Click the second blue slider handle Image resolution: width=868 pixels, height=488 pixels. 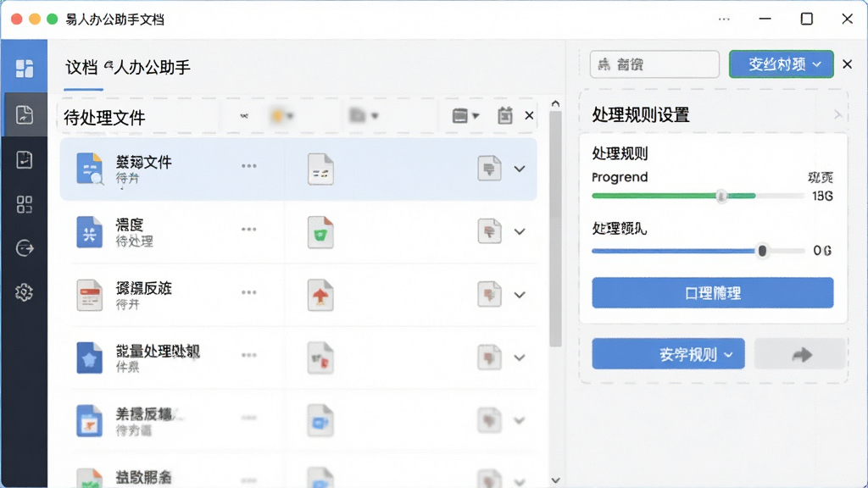click(762, 251)
